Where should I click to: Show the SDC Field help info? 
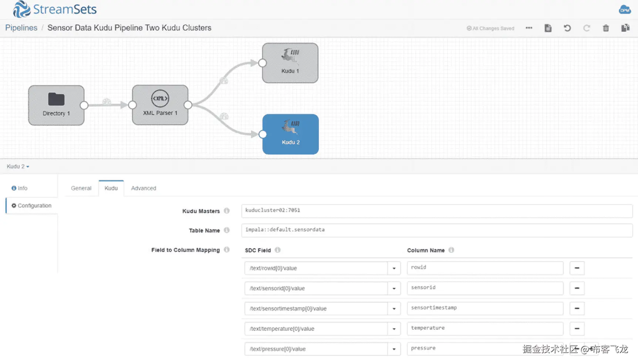[277, 250]
